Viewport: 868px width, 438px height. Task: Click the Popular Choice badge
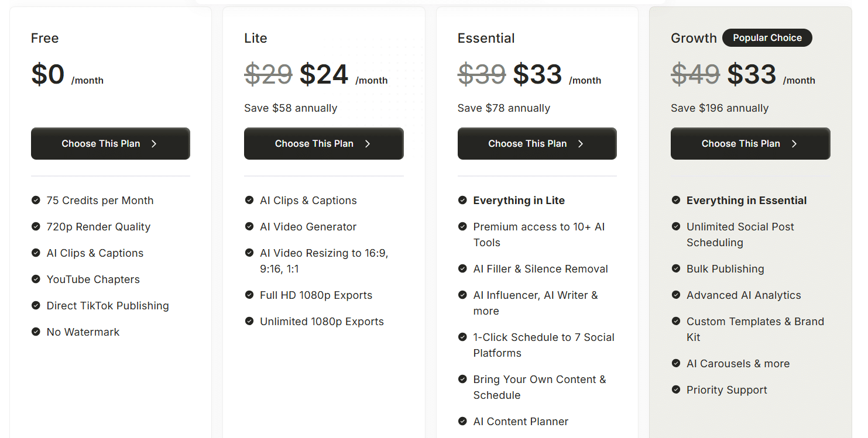tap(767, 38)
